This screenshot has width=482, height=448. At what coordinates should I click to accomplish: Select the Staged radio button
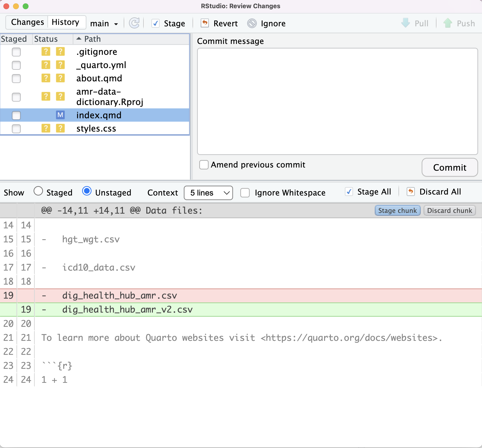point(38,191)
